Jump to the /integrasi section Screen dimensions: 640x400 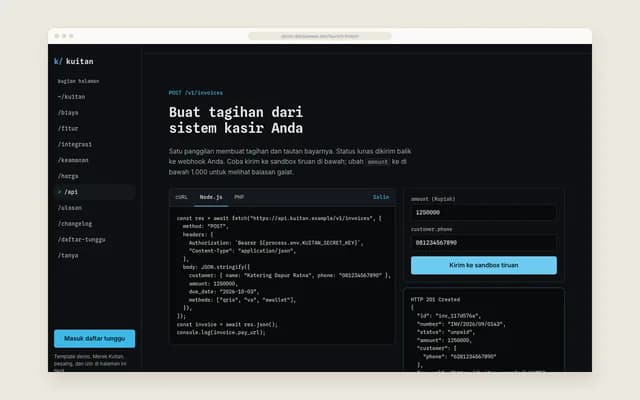click(75, 144)
